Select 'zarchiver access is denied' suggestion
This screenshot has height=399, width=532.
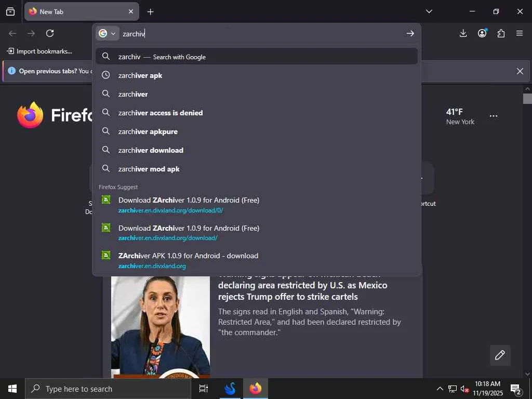[257, 113]
